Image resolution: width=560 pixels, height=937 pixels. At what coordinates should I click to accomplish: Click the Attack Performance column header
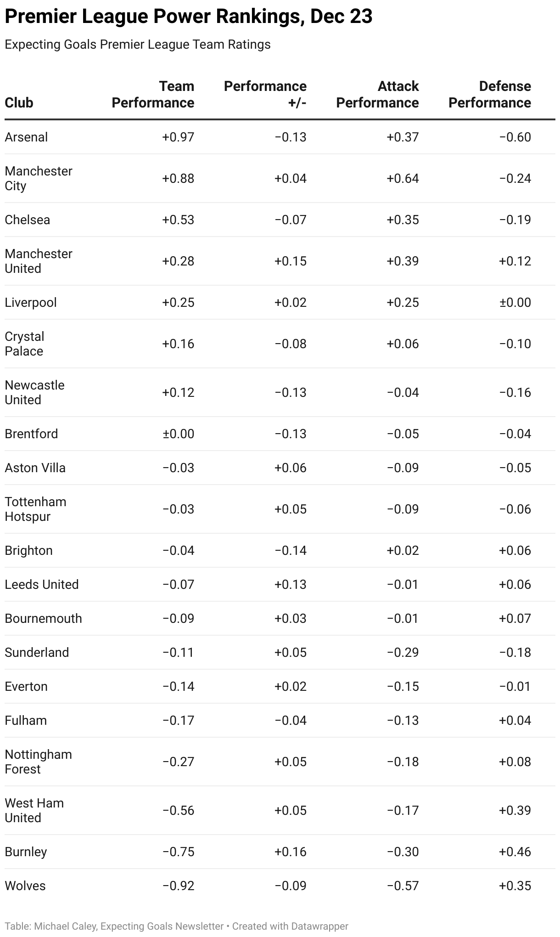pos(377,95)
